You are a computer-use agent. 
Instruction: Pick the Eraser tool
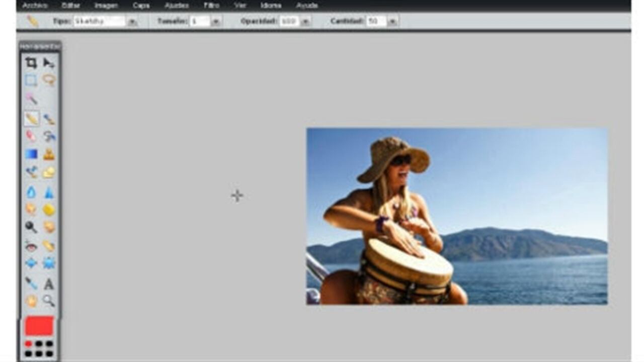click(x=31, y=136)
